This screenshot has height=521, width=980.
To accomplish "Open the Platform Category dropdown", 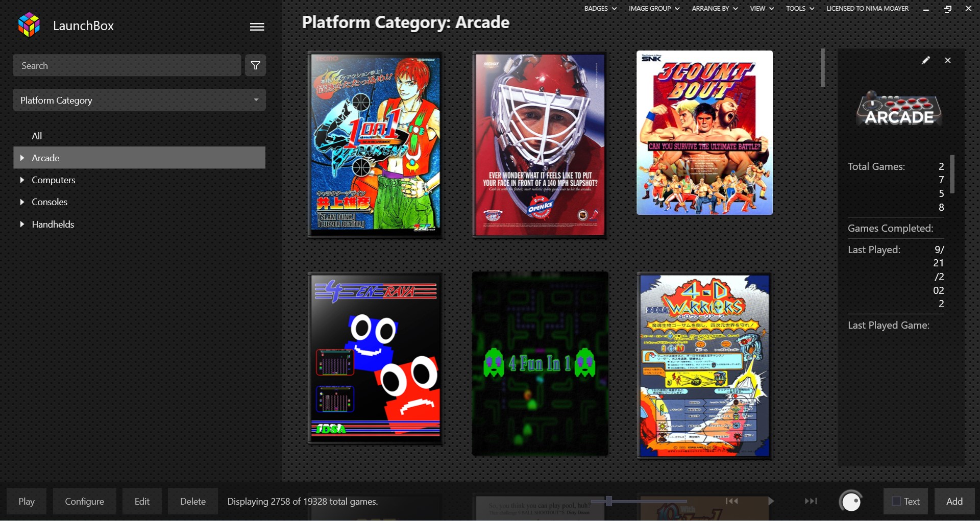I will (139, 100).
